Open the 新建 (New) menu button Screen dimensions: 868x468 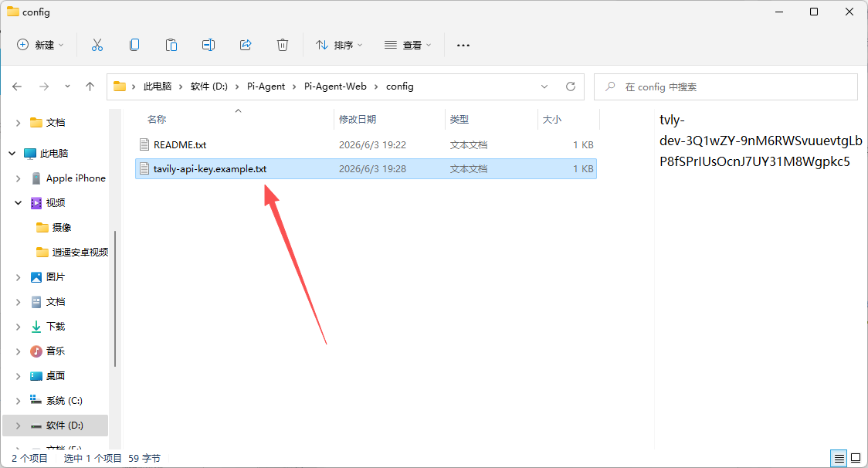click(x=40, y=45)
